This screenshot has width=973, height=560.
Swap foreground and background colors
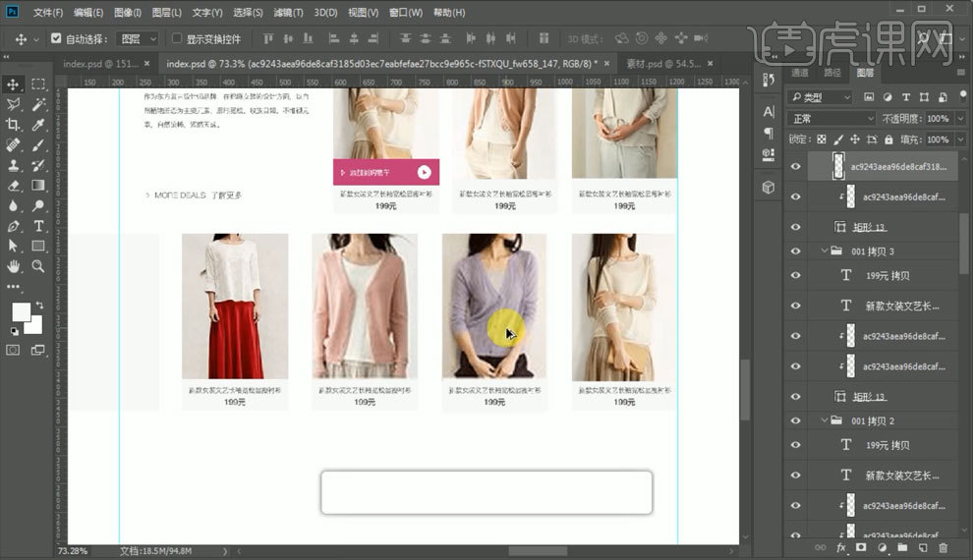[39, 306]
